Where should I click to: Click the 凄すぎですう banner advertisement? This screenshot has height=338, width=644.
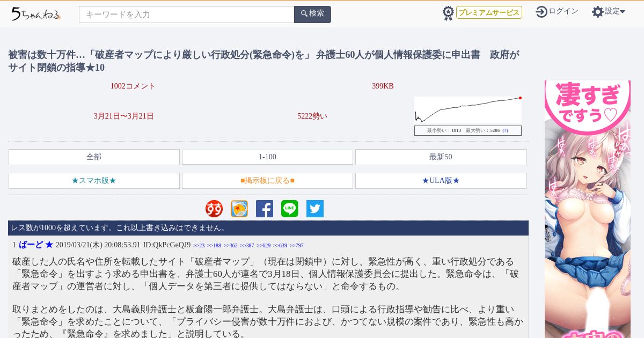coord(588,209)
